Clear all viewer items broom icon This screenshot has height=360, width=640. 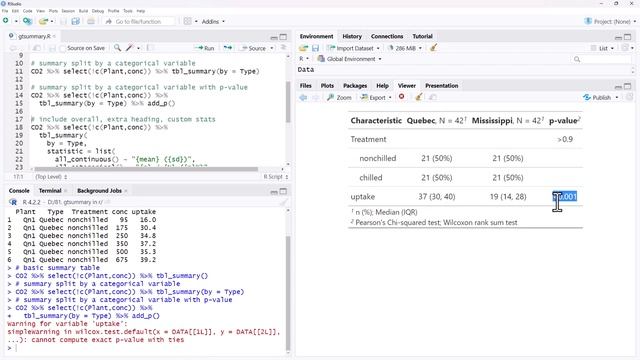419,97
